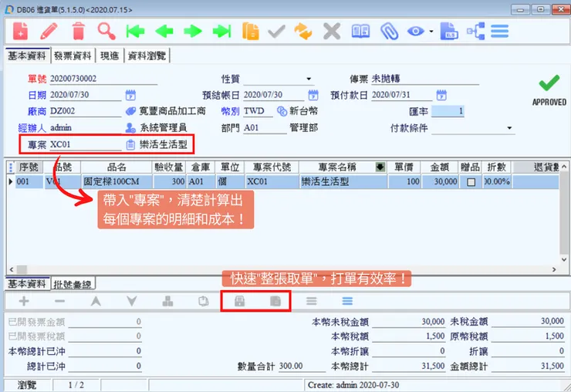Jump to first record arrow

pos(135,32)
